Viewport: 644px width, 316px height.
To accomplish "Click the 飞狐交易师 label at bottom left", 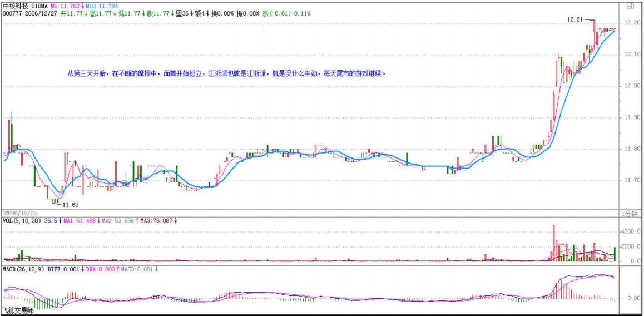I will click(18, 310).
